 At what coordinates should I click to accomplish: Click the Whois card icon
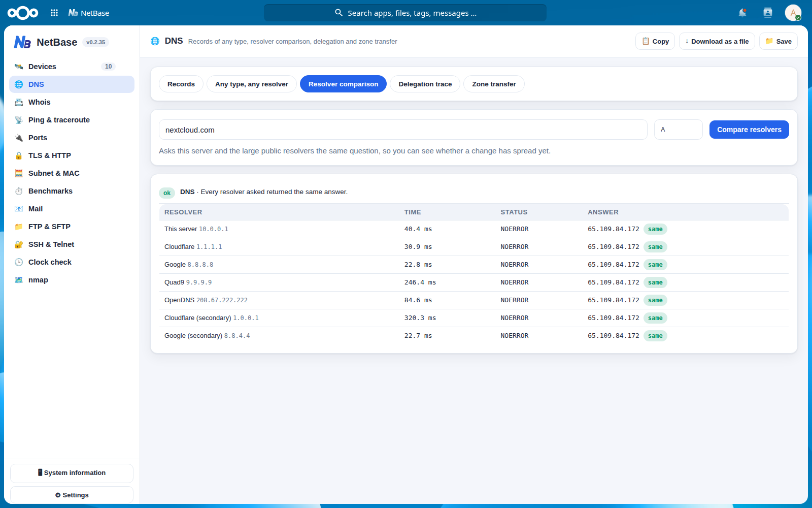click(19, 102)
